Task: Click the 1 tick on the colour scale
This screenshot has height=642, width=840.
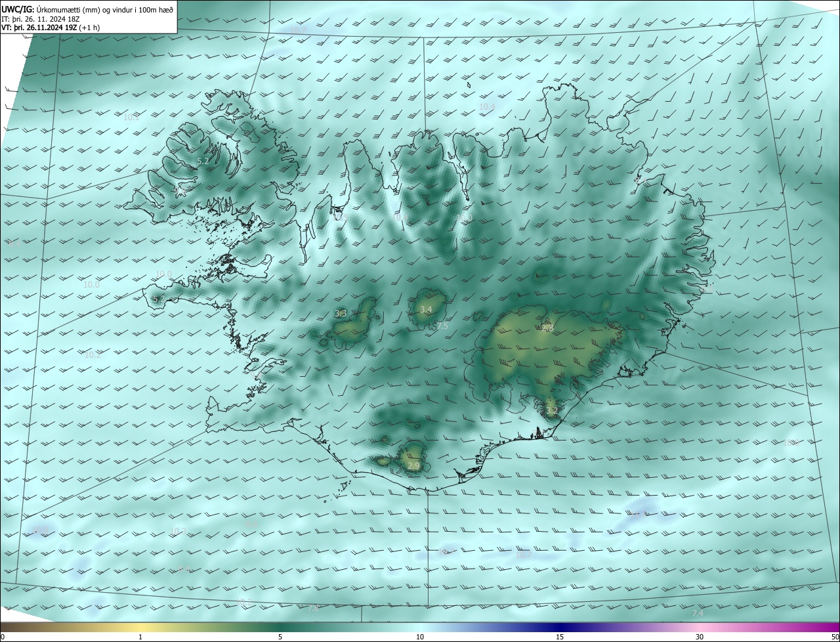Action: point(140,637)
